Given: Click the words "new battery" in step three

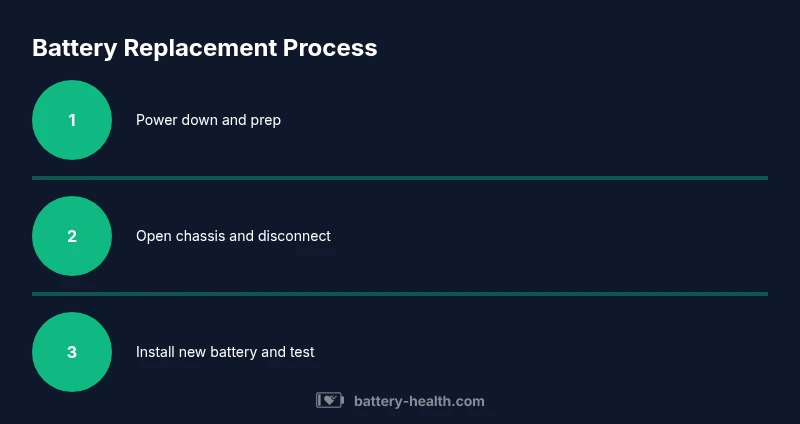Looking at the screenshot, I should pyautogui.click(x=219, y=352).
